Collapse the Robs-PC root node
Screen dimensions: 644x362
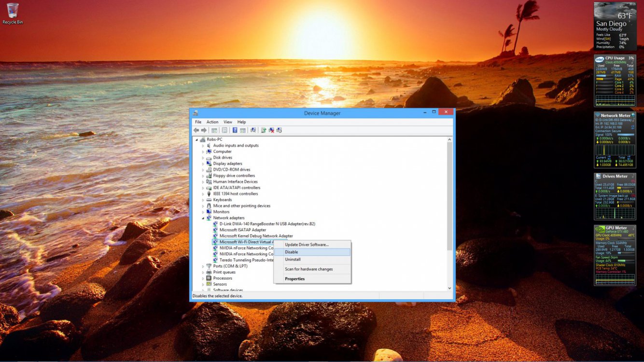(197, 140)
